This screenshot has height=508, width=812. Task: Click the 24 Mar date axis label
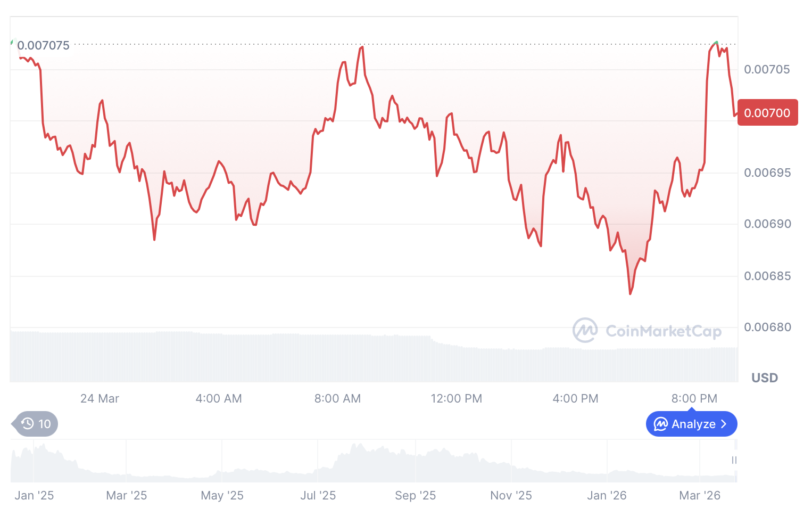click(100, 399)
